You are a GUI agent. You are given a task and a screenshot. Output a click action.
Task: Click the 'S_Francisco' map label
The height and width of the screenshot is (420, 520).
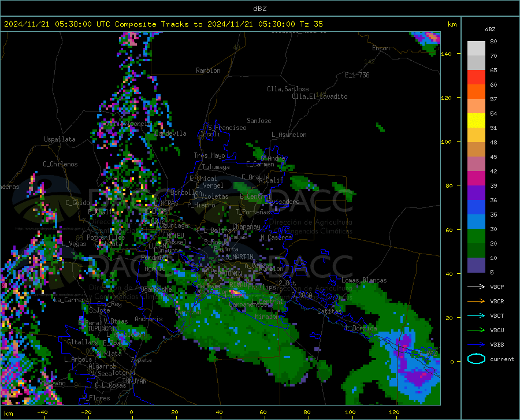[227, 128]
